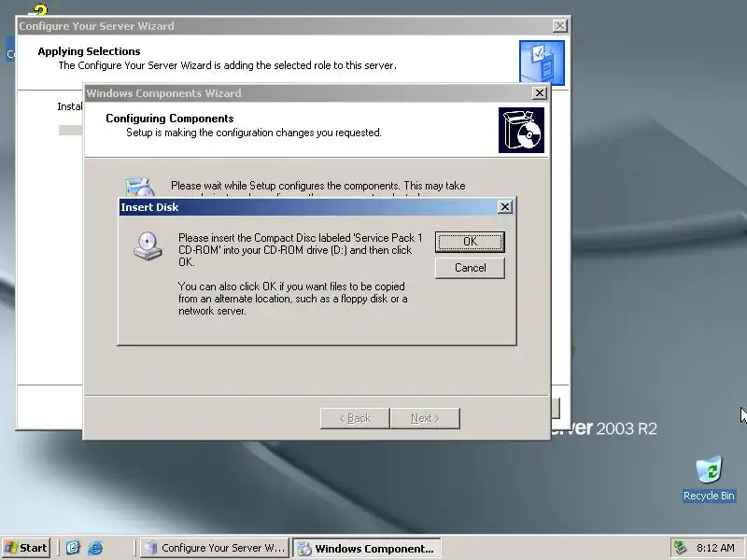Screen dimensions: 747x560
Task: Click the network status tray icon
Action: pos(680,548)
